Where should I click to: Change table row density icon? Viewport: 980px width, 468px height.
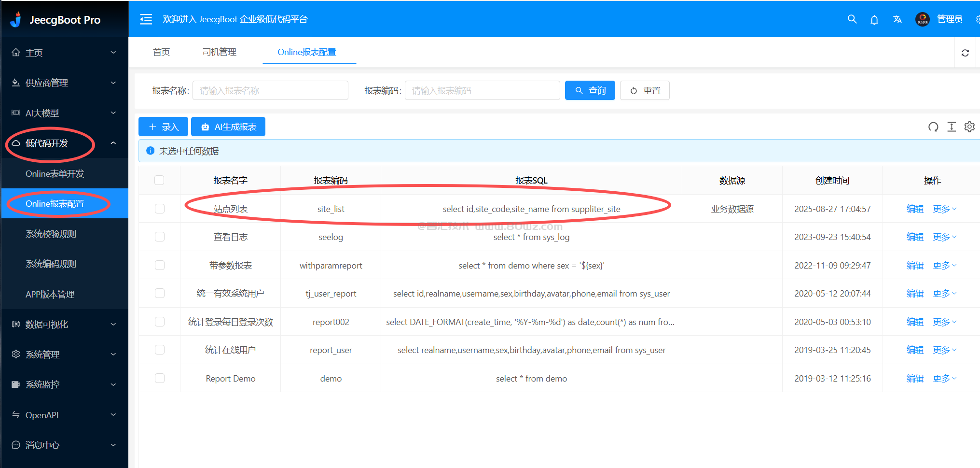(x=952, y=127)
